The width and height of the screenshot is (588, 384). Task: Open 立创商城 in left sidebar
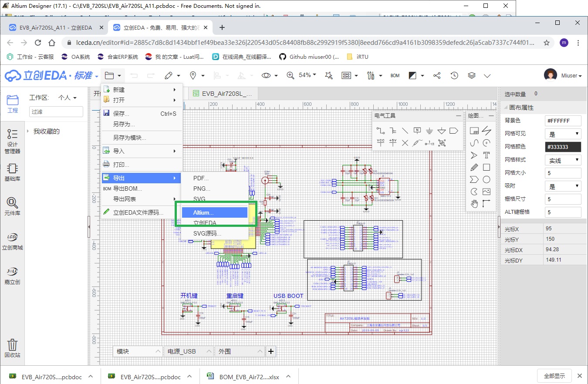click(13, 241)
